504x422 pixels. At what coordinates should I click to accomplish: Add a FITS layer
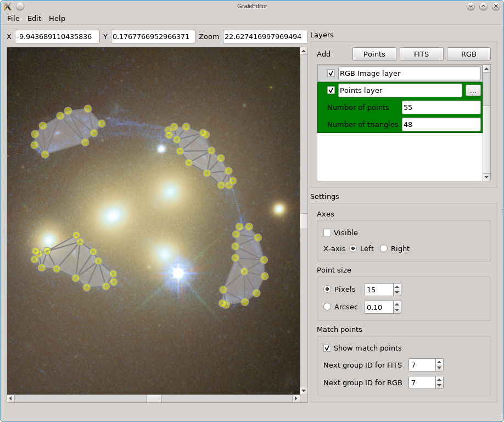click(x=422, y=54)
